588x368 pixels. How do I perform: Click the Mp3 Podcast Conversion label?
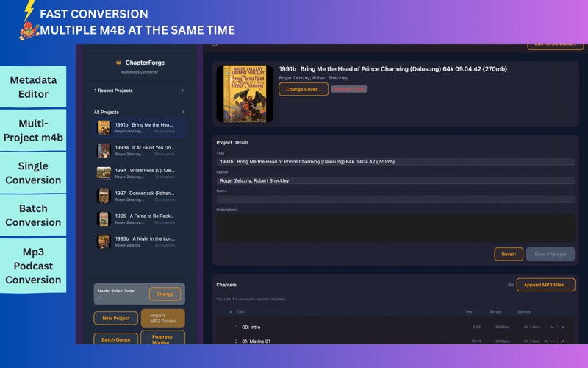(33, 266)
